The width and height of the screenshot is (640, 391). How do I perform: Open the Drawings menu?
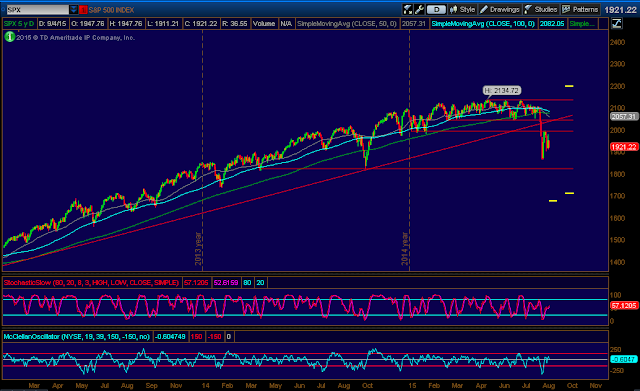click(x=500, y=9)
